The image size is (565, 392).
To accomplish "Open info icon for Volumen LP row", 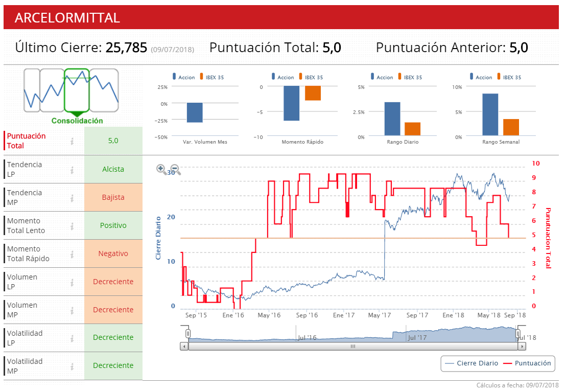I will (x=72, y=282).
